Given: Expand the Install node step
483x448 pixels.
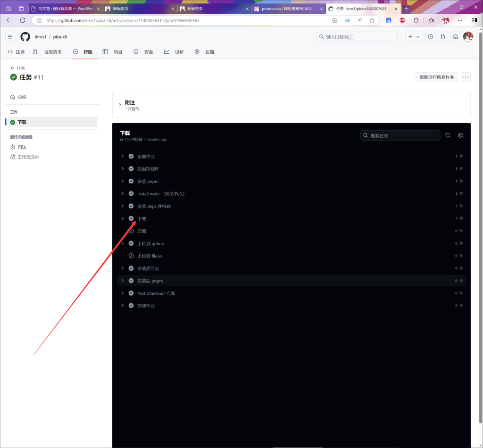Looking at the screenshot, I should [x=123, y=194].
